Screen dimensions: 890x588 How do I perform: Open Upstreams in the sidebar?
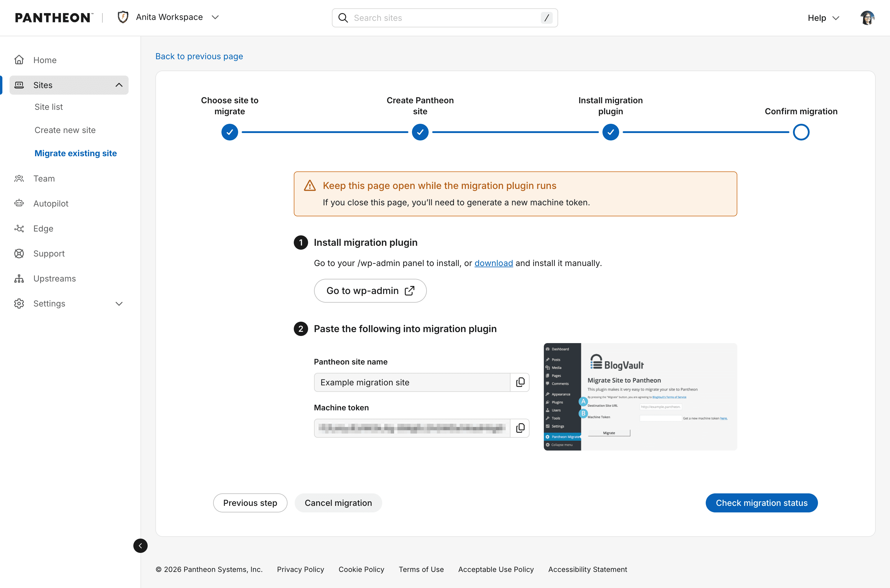pyautogui.click(x=54, y=279)
